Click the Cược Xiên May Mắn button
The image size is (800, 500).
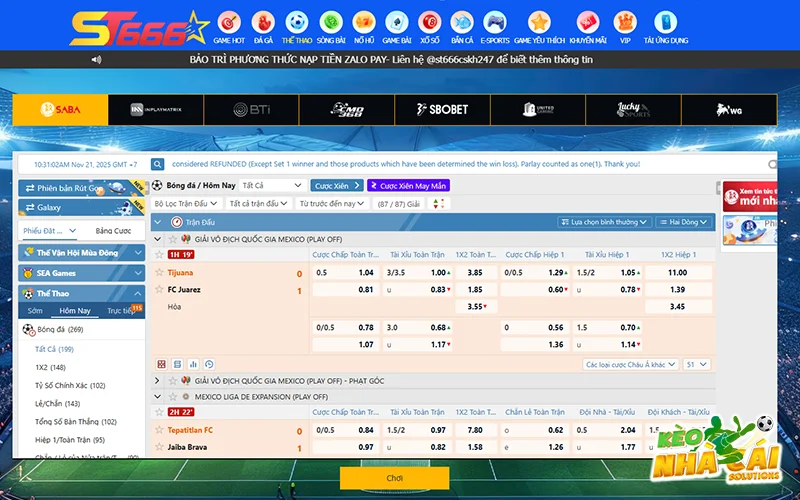pos(408,186)
